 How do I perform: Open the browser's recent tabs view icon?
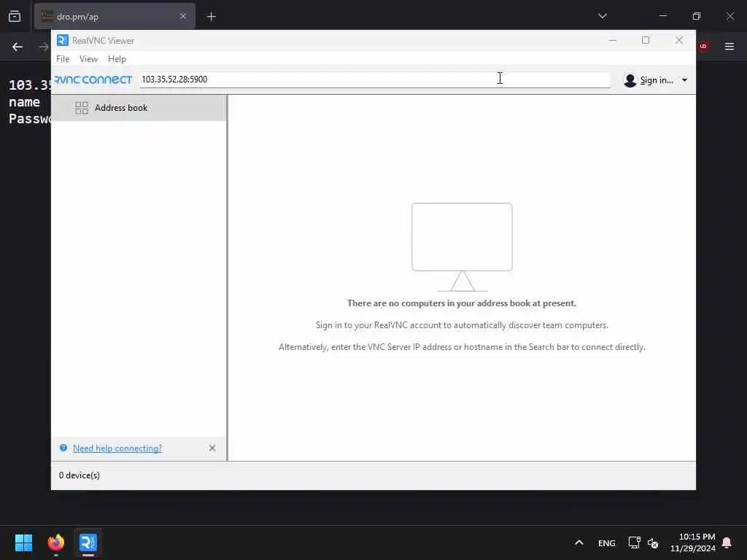[x=15, y=17]
